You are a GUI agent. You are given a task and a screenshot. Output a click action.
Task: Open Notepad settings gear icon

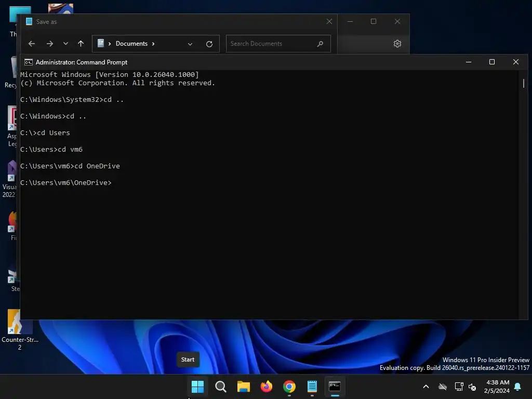point(397,44)
